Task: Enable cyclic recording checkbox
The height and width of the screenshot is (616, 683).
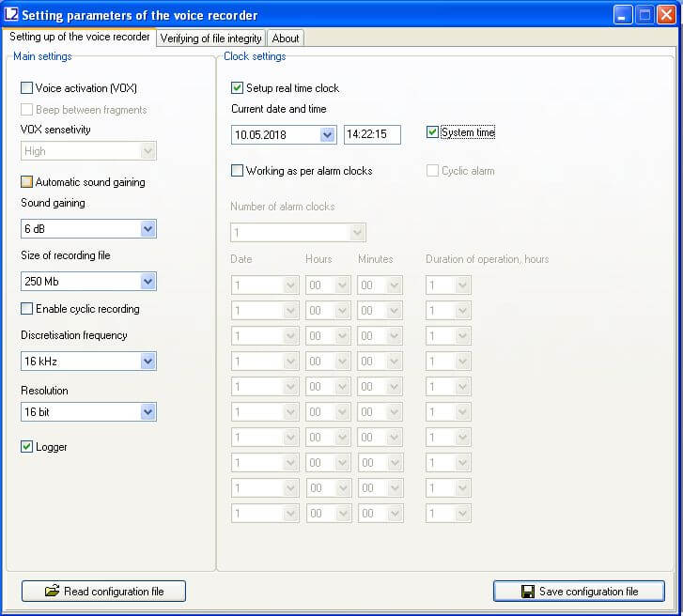Action: pyautogui.click(x=27, y=309)
